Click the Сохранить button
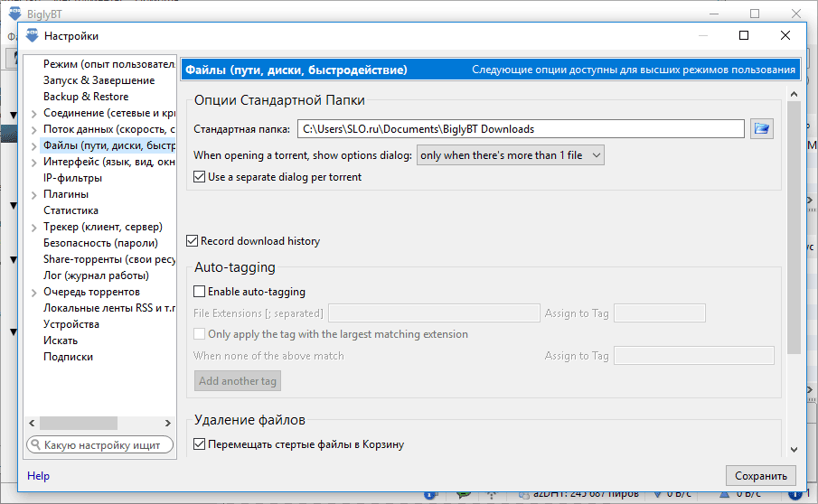The image size is (818, 504). tap(761, 475)
